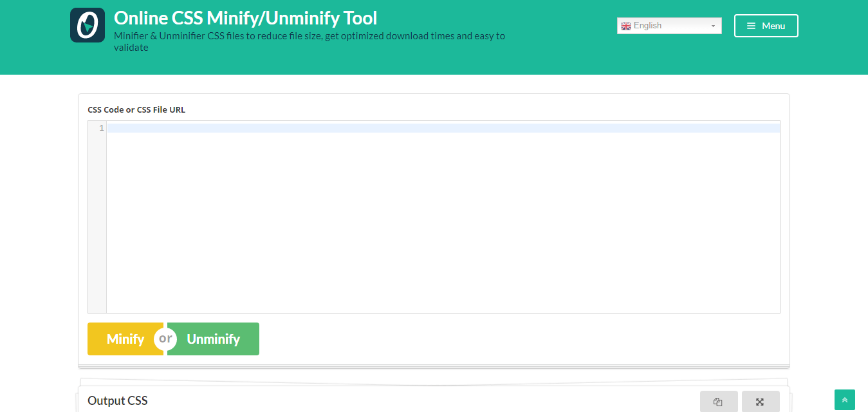Click the 'CSS Code or CSS File URL' label
868x412 pixels.
point(136,109)
